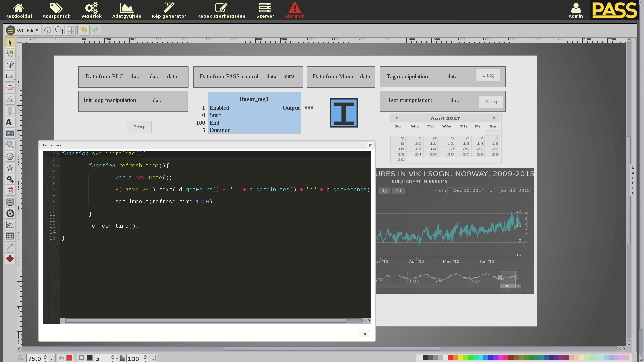Click the round cog wheel tool

coord(10,213)
